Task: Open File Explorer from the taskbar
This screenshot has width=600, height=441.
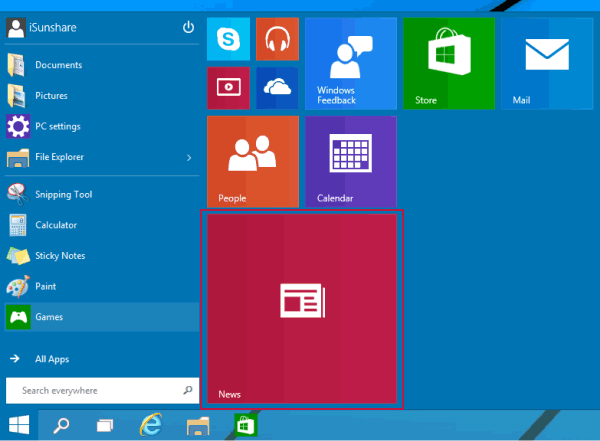Action: [198, 426]
